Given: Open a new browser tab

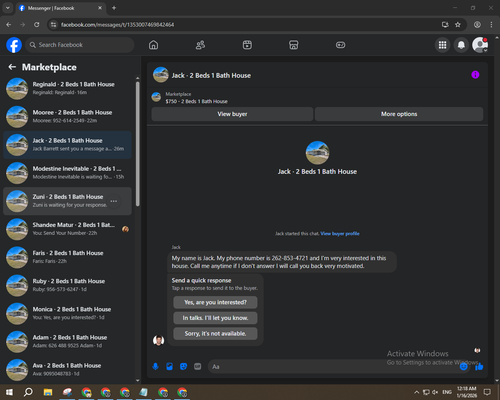Looking at the screenshot, I should click(114, 8).
